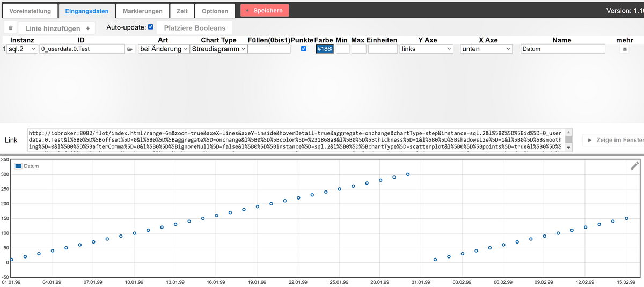Screen dimensions: 644x287
Task: Toggle the Punkte checkbox
Action: point(304,49)
